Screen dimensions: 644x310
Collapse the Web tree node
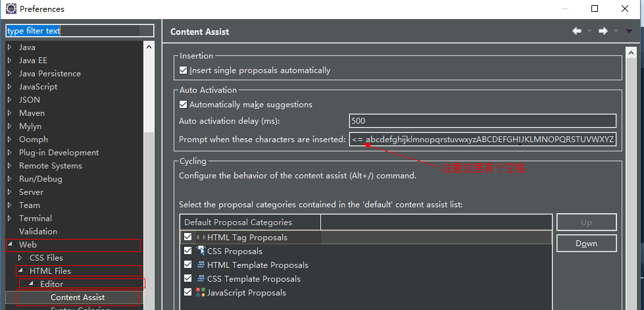point(10,245)
